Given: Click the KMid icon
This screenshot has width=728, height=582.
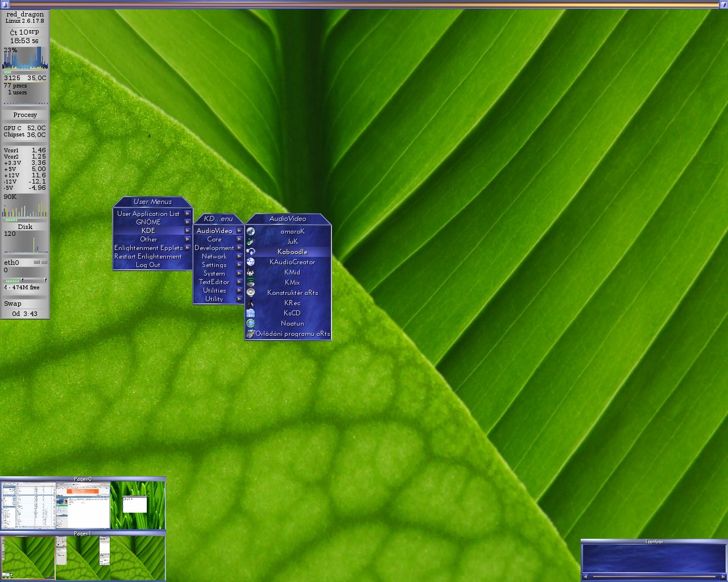Looking at the screenshot, I should (x=250, y=272).
